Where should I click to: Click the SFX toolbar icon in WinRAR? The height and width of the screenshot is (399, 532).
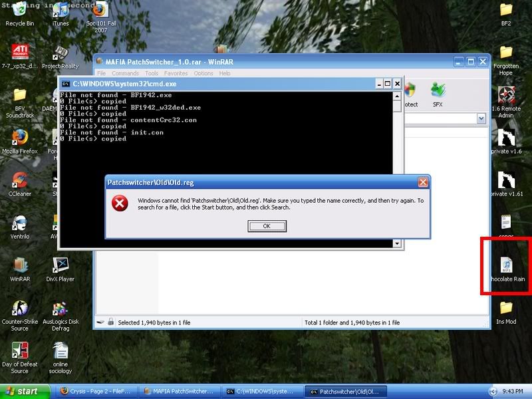click(x=438, y=93)
